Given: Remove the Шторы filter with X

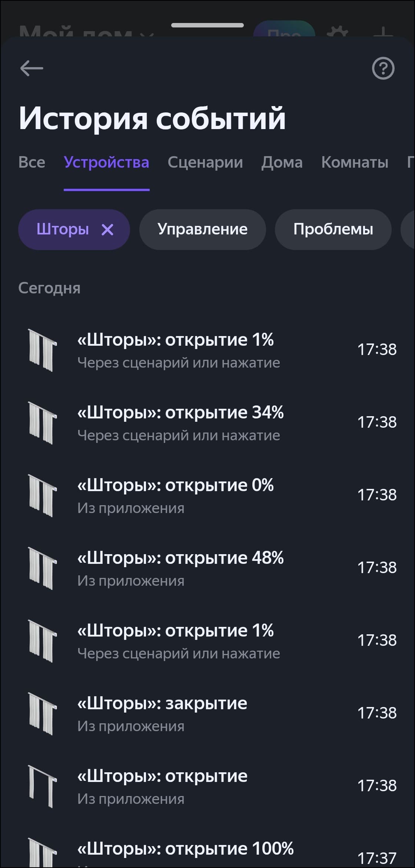Looking at the screenshot, I should tap(107, 230).
